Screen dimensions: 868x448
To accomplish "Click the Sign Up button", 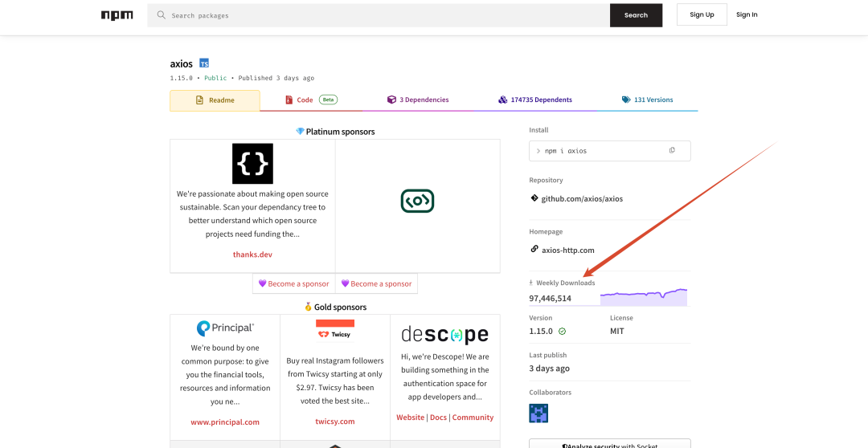I will click(x=702, y=14).
